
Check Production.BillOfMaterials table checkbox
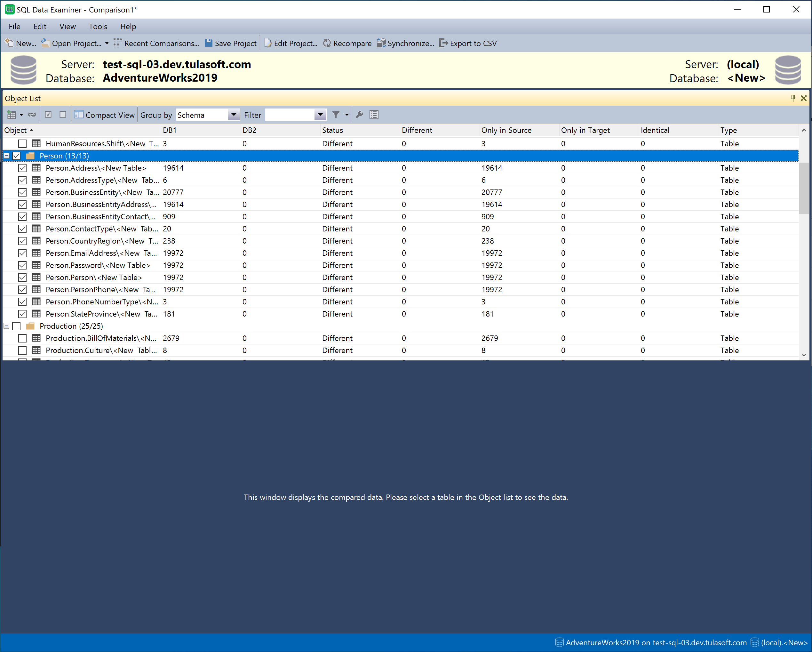(x=22, y=338)
